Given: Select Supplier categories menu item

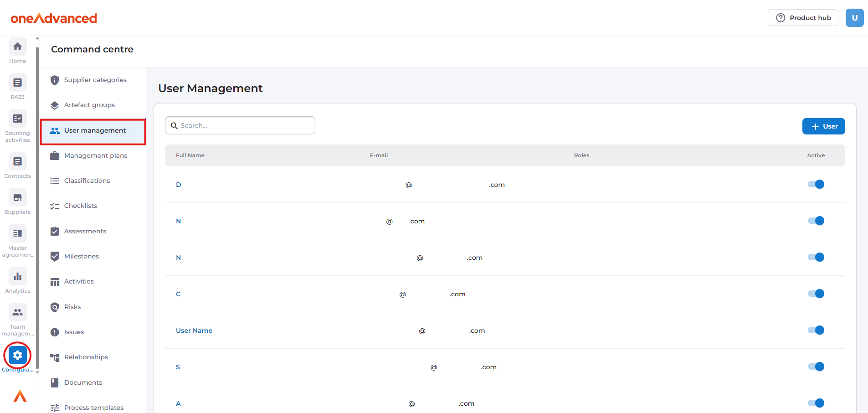Looking at the screenshot, I should point(95,80).
